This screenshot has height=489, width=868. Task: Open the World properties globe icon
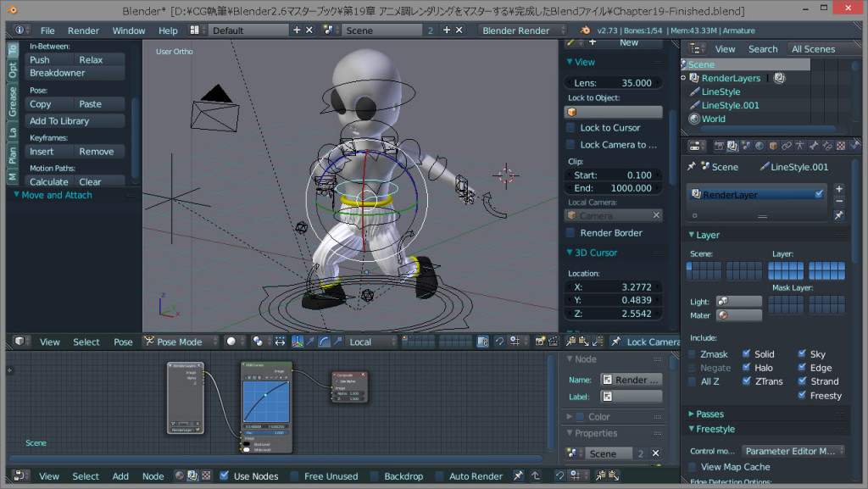pyautogui.click(x=759, y=145)
